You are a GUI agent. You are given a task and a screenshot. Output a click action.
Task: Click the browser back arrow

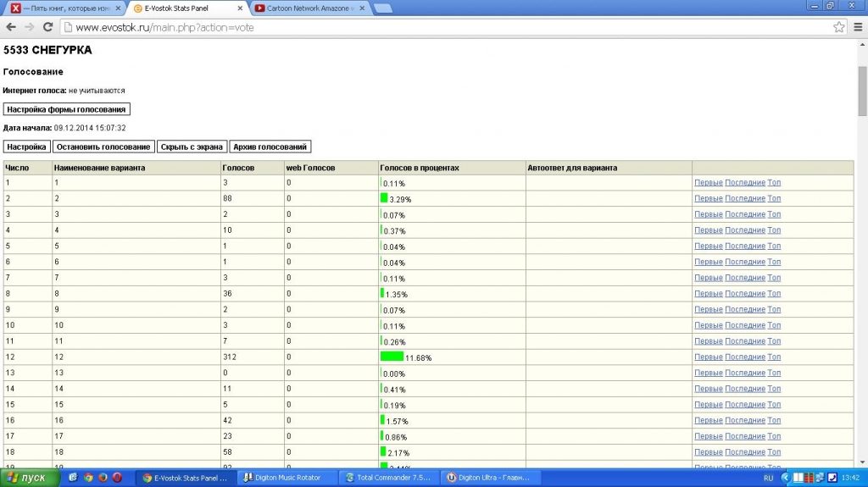[11, 27]
